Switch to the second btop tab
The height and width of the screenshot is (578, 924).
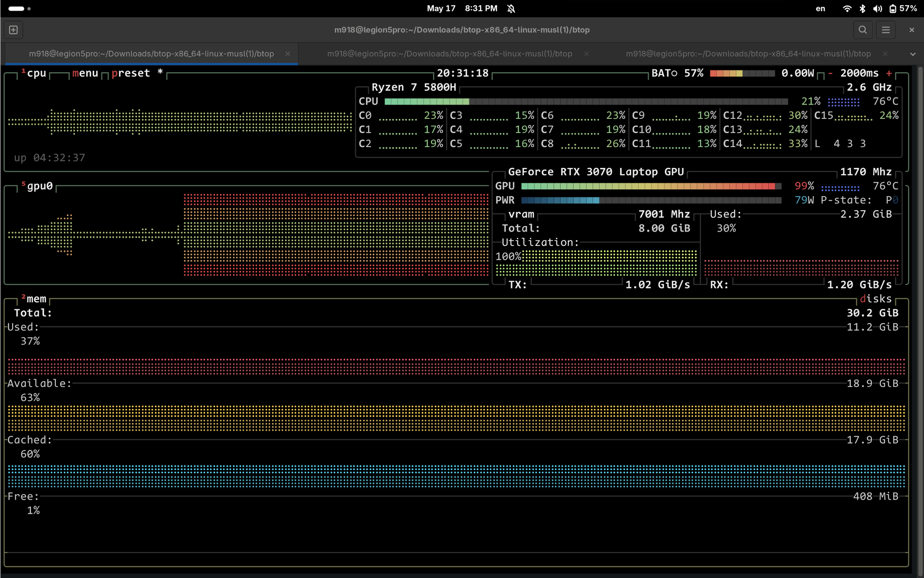pos(450,54)
